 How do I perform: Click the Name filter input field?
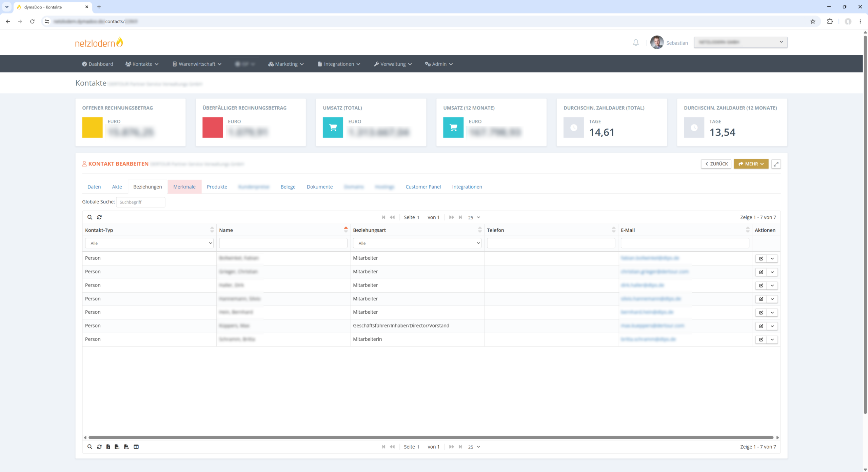tap(283, 243)
